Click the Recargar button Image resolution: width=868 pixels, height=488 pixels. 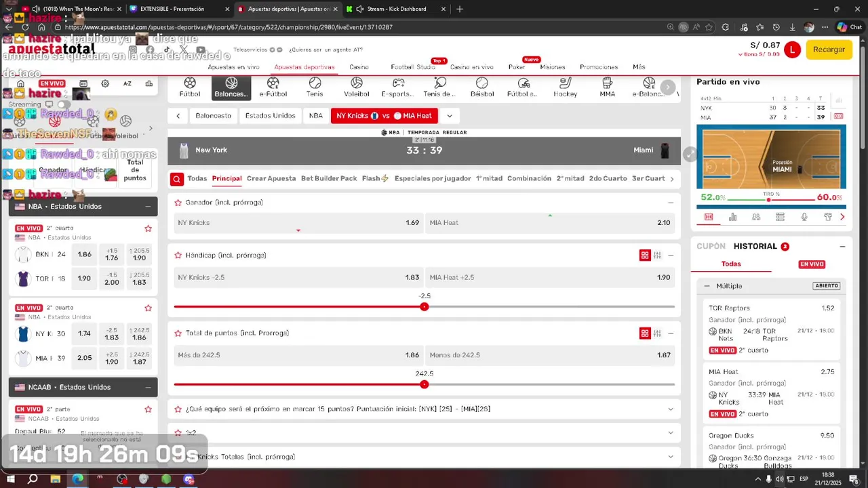point(829,49)
